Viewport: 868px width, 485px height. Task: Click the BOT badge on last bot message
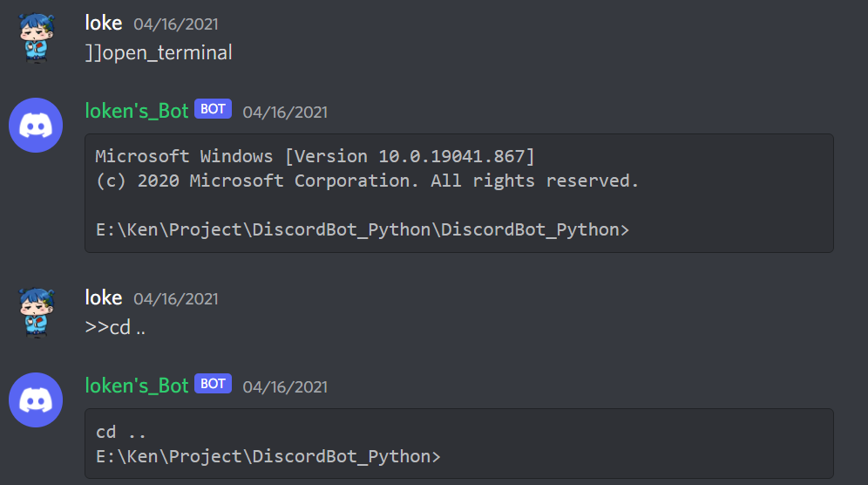coord(214,384)
